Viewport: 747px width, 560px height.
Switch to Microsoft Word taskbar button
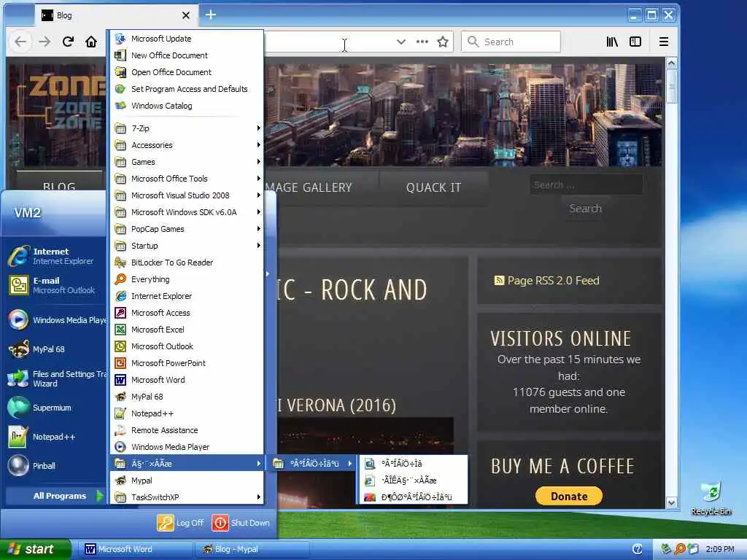pos(136,549)
